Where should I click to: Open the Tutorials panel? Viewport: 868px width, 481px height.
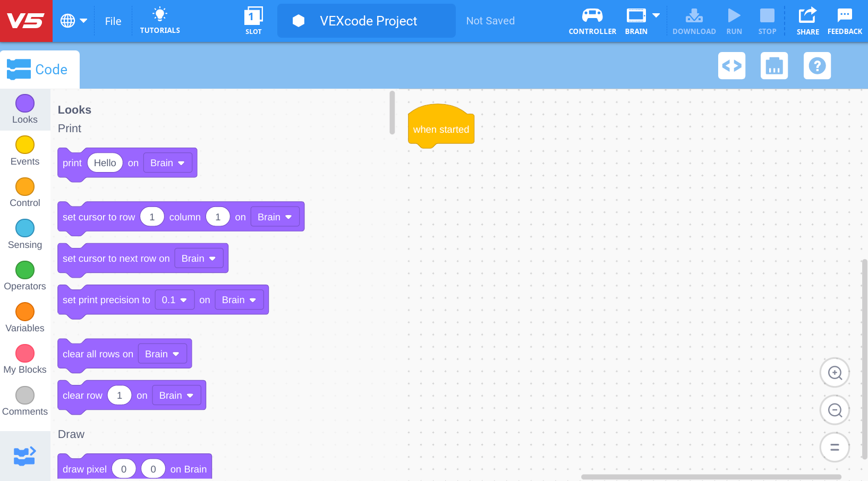(x=160, y=20)
